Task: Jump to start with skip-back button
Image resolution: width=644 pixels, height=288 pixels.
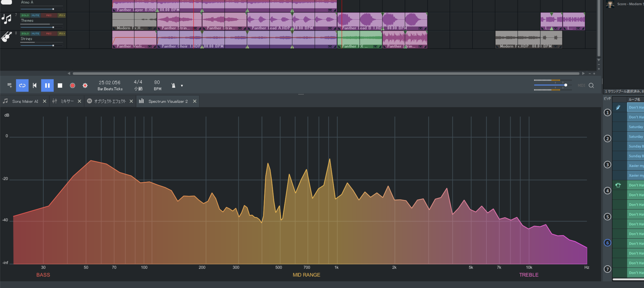Action: [x=35, y=85]
